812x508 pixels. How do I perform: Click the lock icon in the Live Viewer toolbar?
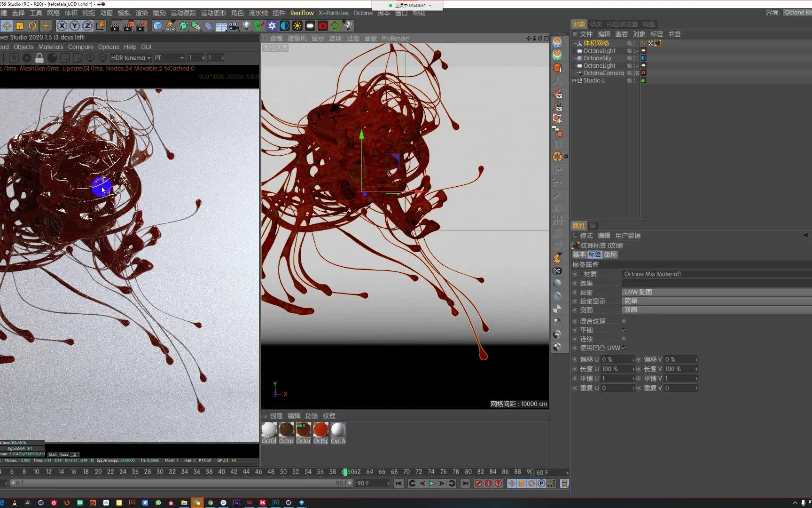[39, 58]
